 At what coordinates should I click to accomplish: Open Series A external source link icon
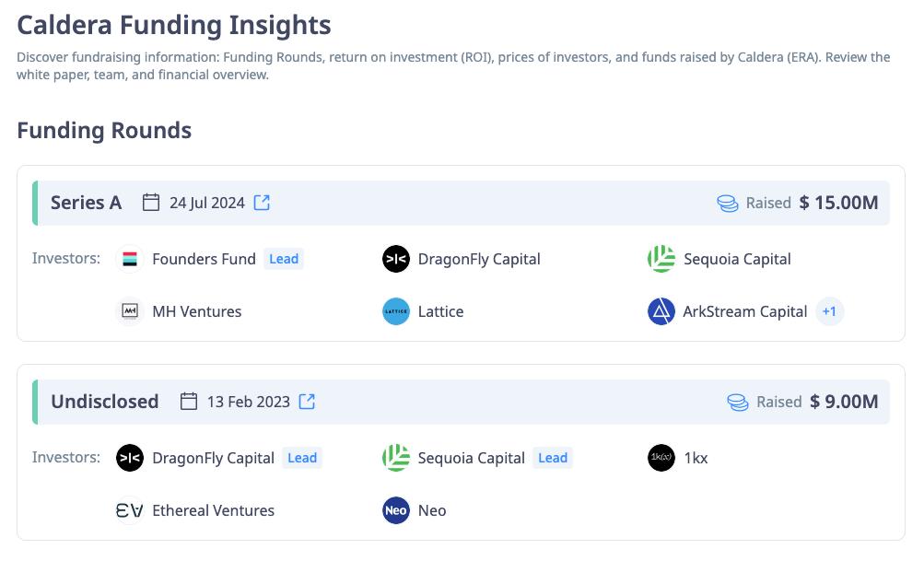pyautogui.click(x=263, y=203)
